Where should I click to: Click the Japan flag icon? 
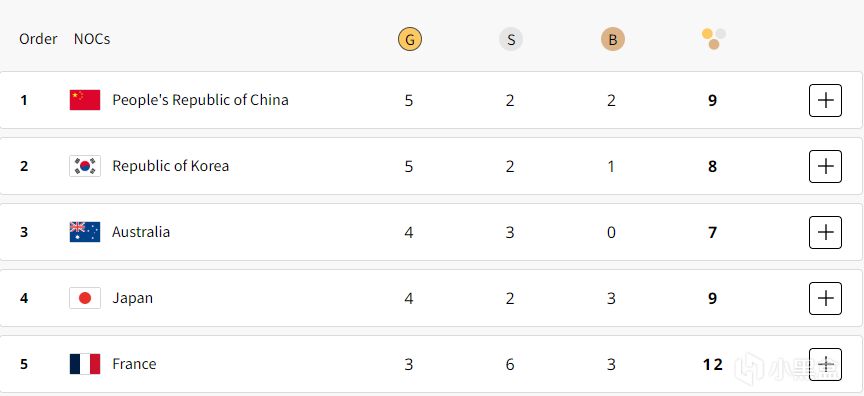85,298
